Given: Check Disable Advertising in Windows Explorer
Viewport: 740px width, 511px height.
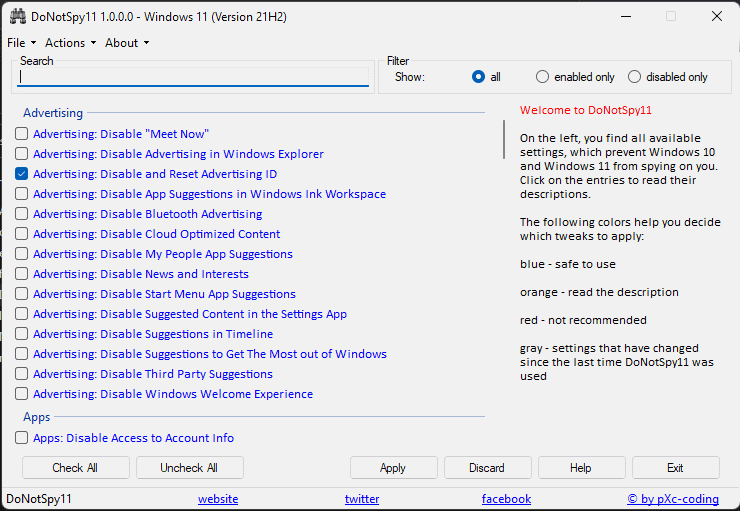Looking at the screenshot, I should pos(21,154).
